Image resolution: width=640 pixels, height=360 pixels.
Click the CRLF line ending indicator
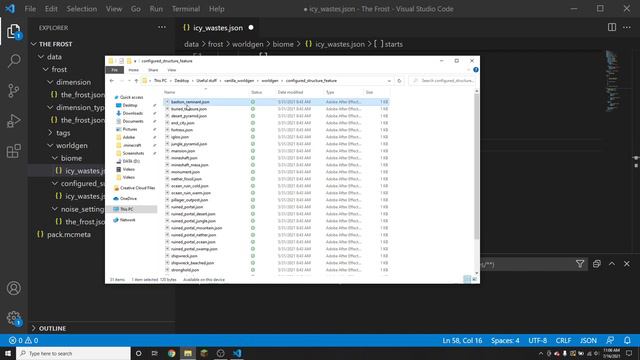click(563, 340)
